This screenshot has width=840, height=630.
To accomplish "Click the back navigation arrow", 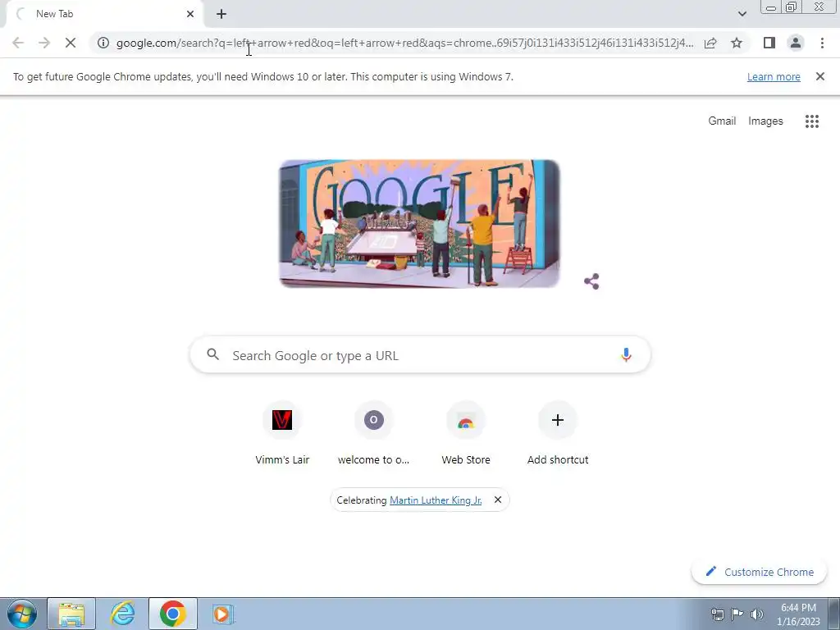I will (18, 43).
